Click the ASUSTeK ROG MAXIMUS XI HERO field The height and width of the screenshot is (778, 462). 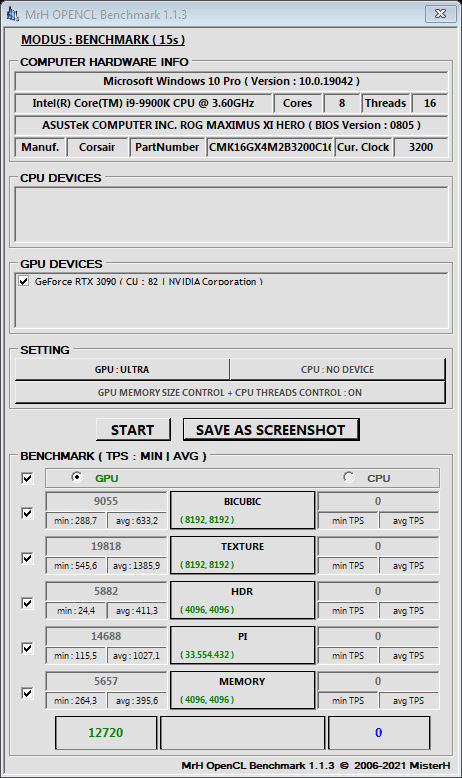231,125
